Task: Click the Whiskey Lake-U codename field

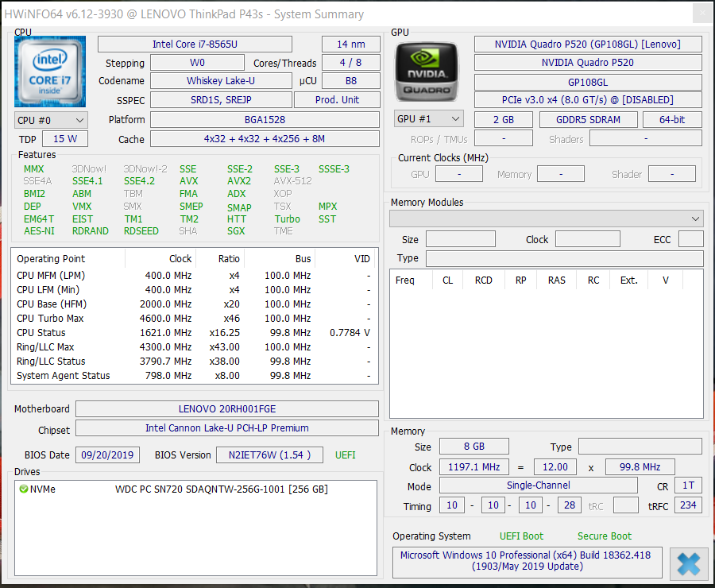Action: 221,81
